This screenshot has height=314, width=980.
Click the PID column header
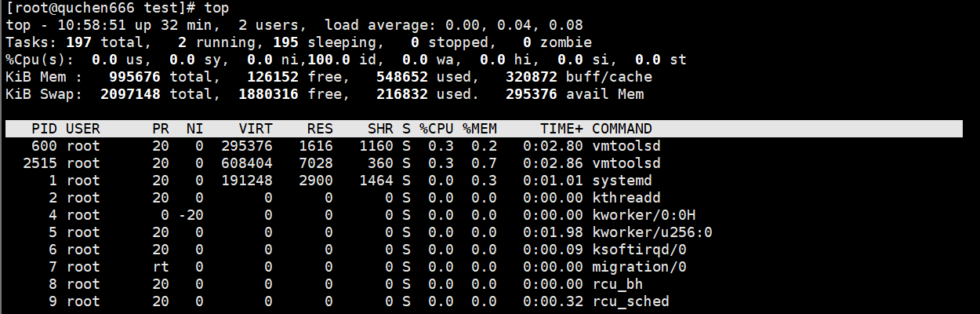point(44,129)
